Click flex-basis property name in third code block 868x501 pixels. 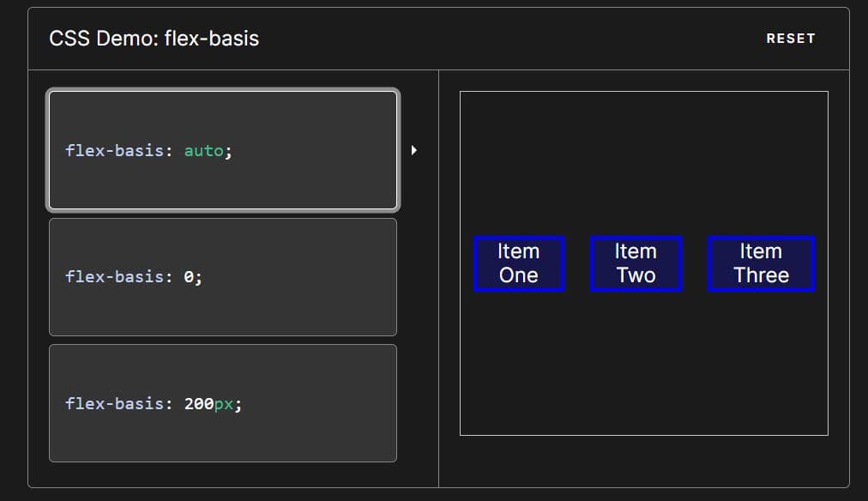pyautogui.click(x=114, y=403)
